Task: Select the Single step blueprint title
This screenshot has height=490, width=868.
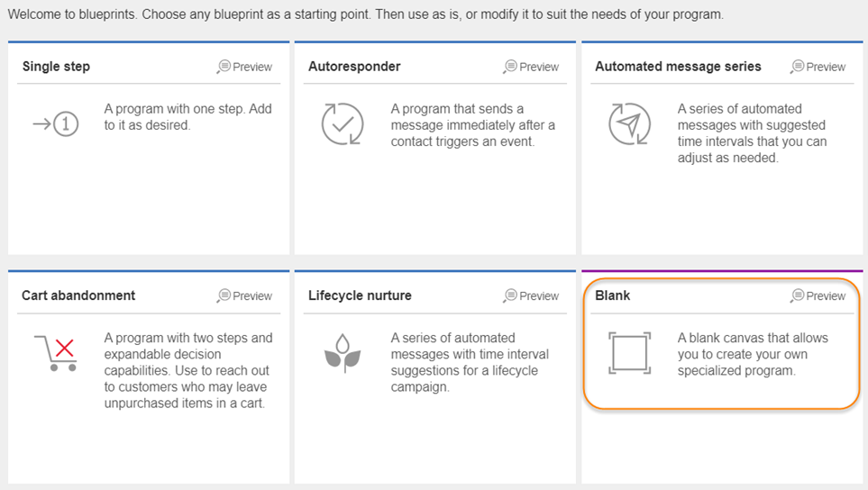Action: tap(56, 67)
